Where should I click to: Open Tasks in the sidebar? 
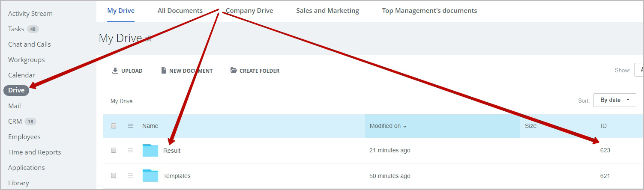[16, 29]
